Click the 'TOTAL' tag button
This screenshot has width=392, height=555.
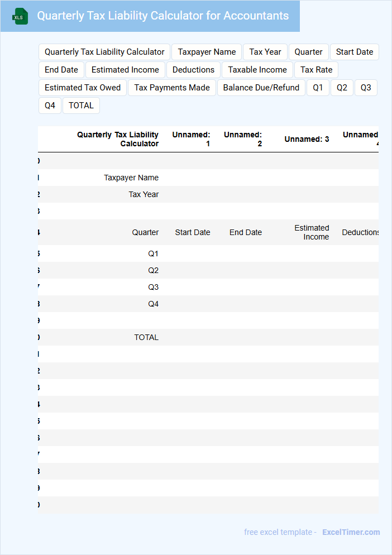pyautogui.click(x=81, y=106)
